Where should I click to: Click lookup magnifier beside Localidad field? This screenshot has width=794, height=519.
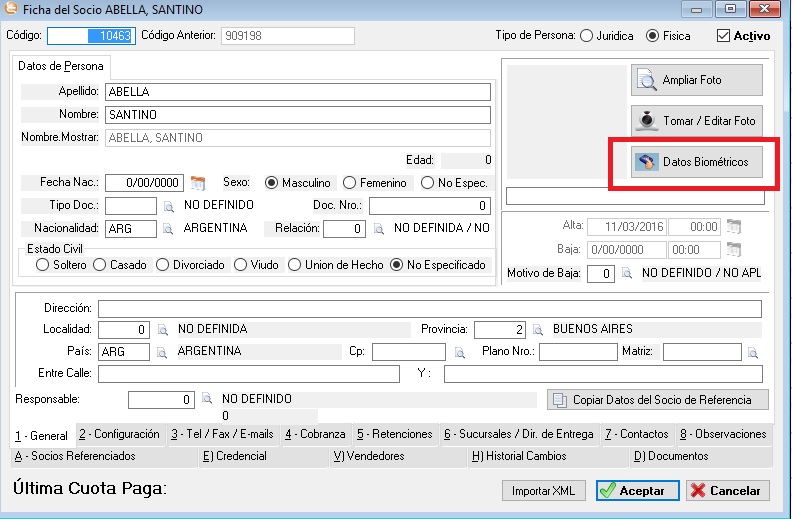coord(162,329)
